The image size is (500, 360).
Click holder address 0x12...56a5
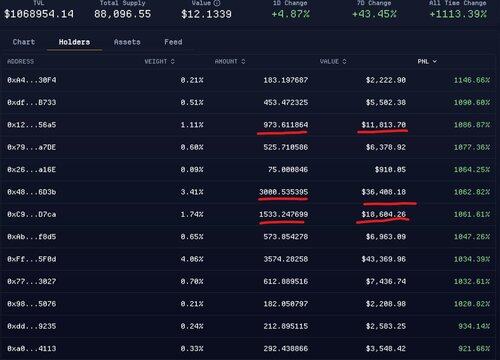pos(32,125)
